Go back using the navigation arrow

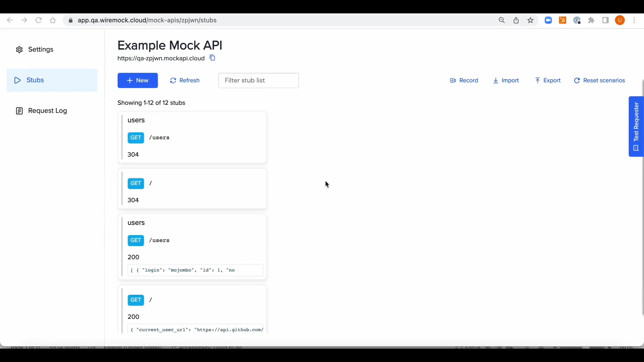tap(10, 20)
